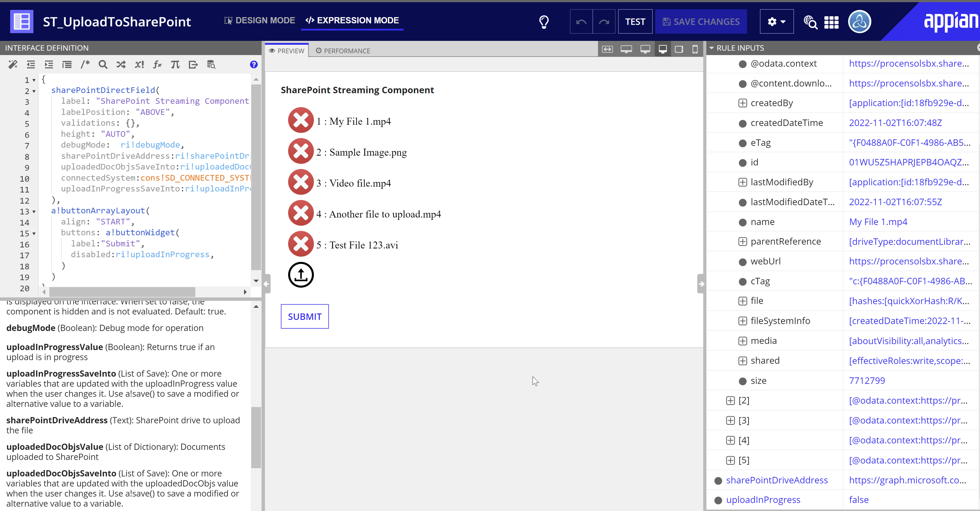Open the PREVIEW tab
The image size is (980, 511).
point(286,51)
